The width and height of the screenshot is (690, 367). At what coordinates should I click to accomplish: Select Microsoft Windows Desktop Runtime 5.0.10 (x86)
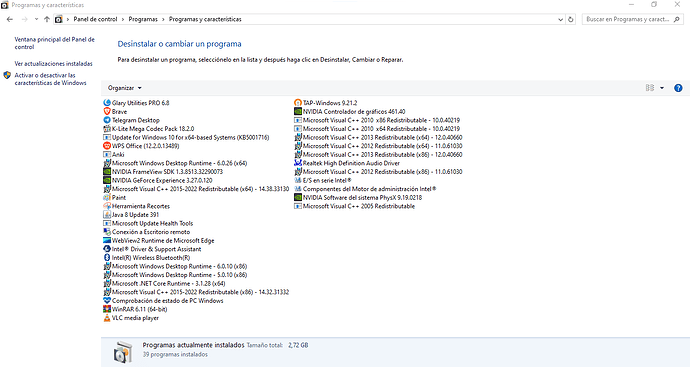click(x=175, y=275)
